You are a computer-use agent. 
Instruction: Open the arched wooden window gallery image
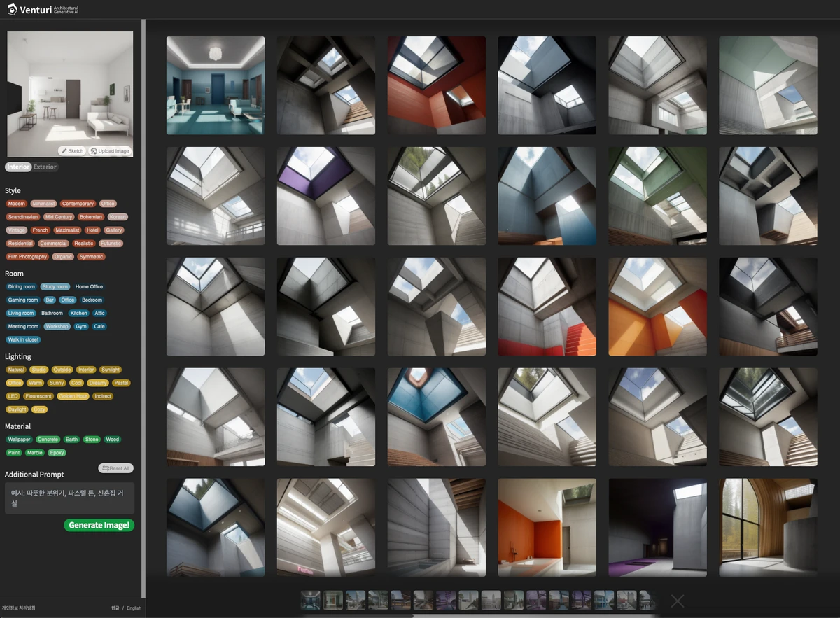pyautogui.click(x=768, y=528)
